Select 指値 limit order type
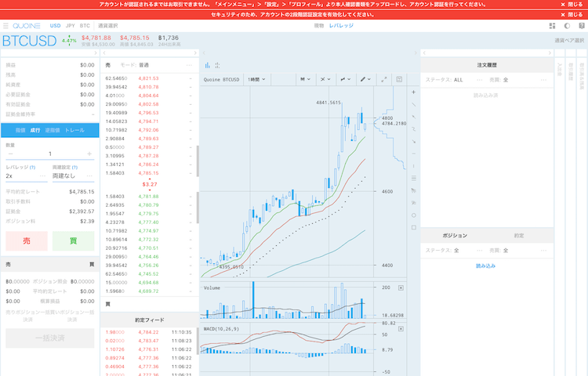The width and height of the screenshot is (588, 376). click(20, 130)
